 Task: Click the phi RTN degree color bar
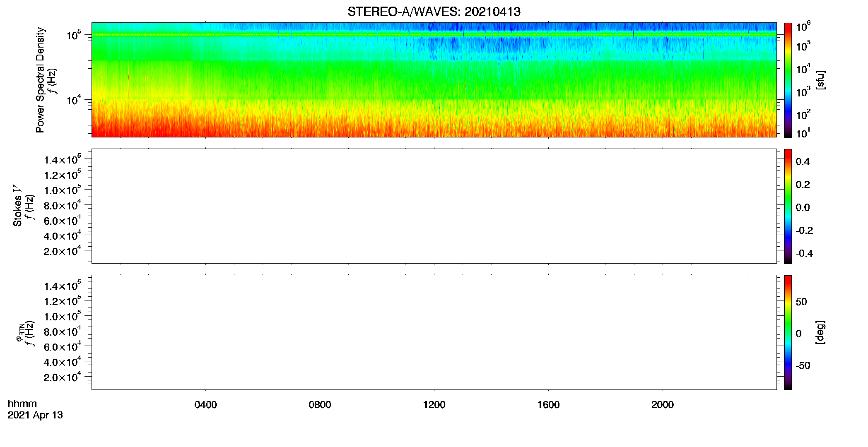(788, 332)
